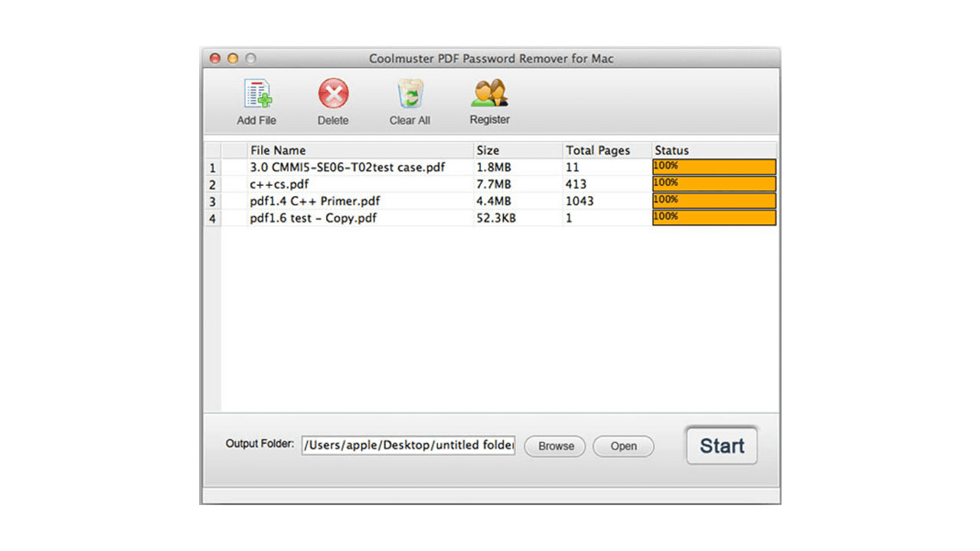980x551 pixels.
Task: Click row number 1 header
Action: (x=212, y=168)
